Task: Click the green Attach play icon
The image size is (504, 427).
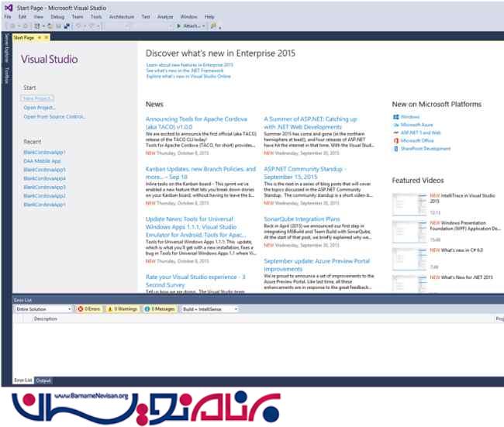Action: [x=178, y=26]
